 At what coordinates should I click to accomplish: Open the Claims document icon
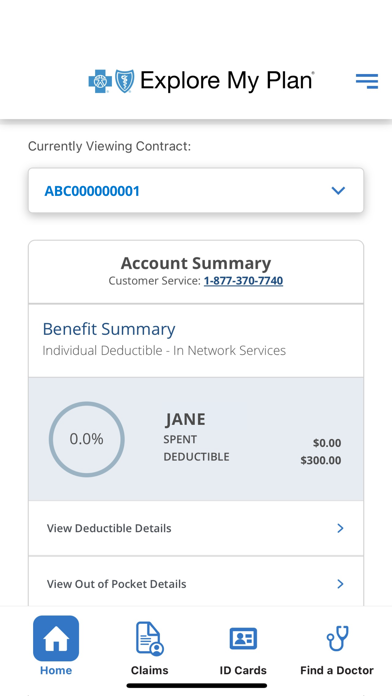(x=150, y=638)
